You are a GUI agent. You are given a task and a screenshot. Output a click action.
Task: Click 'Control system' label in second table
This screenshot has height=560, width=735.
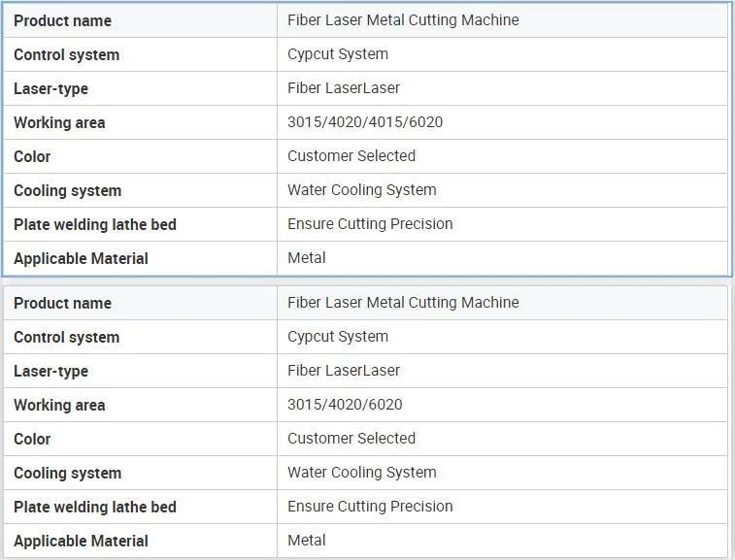tap(67, 338)
